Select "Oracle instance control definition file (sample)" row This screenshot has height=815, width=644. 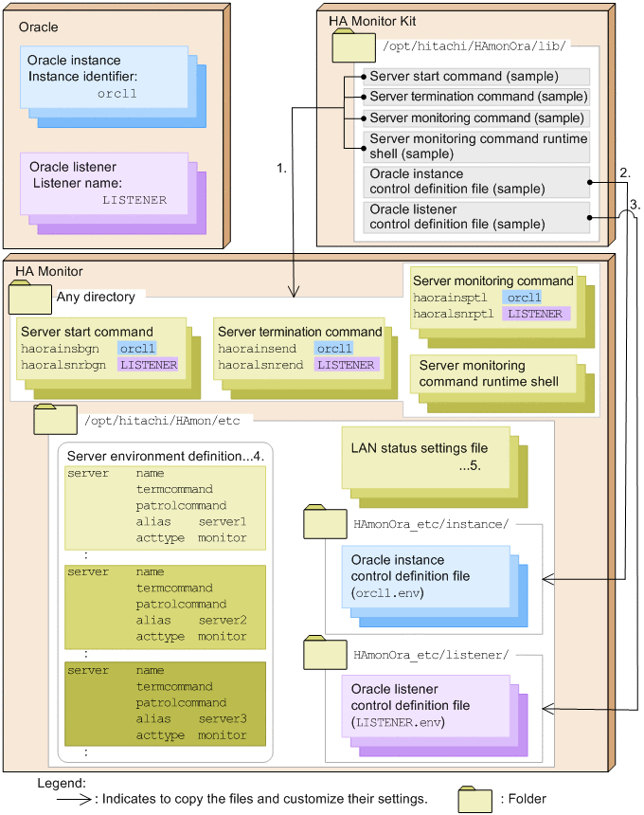(476, 181)
